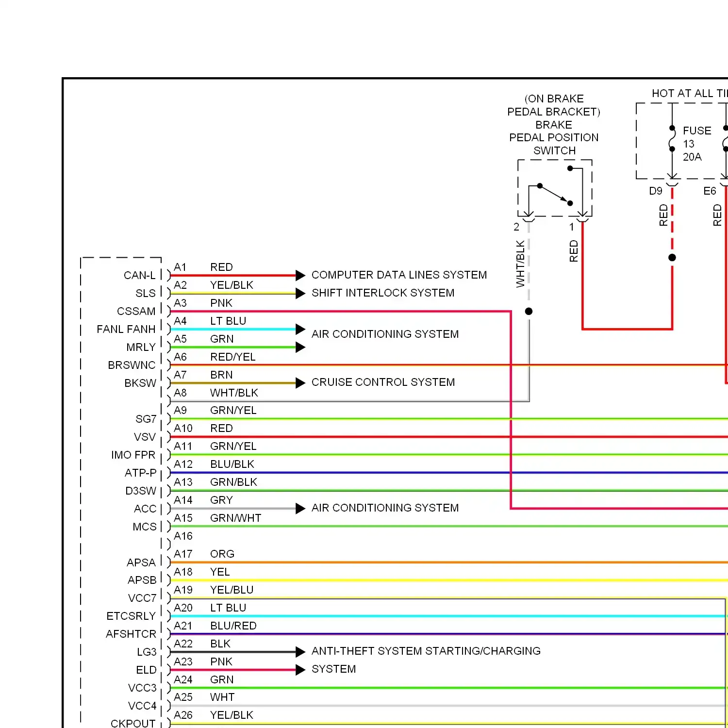Select connector label E6

coord(710,191)
